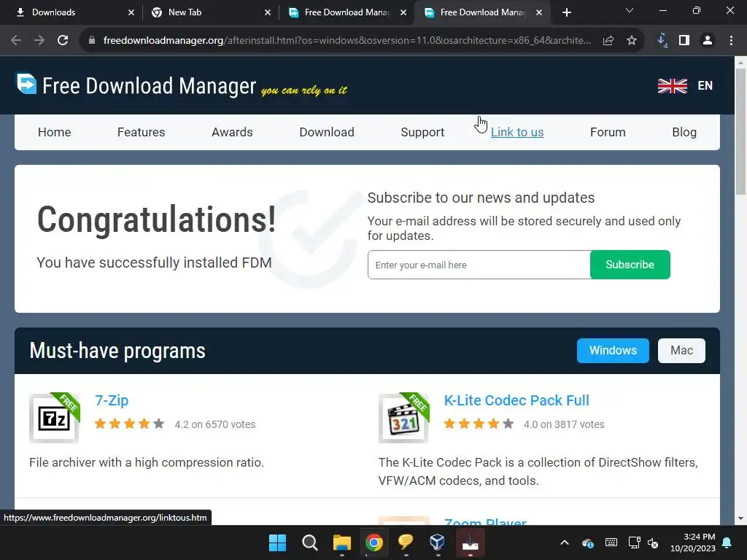Viewport: 747px width, 560px height.
Task: Toggle the browser side panel
Action: click(x=684, y=41)
